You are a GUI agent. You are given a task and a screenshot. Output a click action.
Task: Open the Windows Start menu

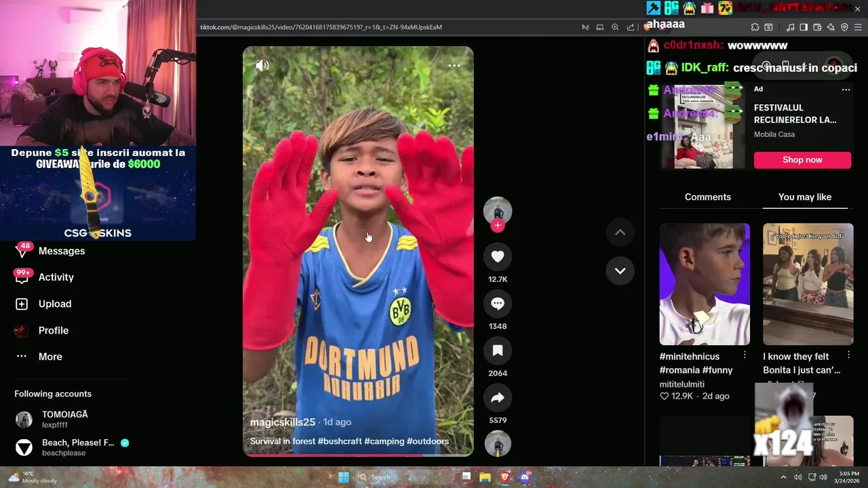344,477
